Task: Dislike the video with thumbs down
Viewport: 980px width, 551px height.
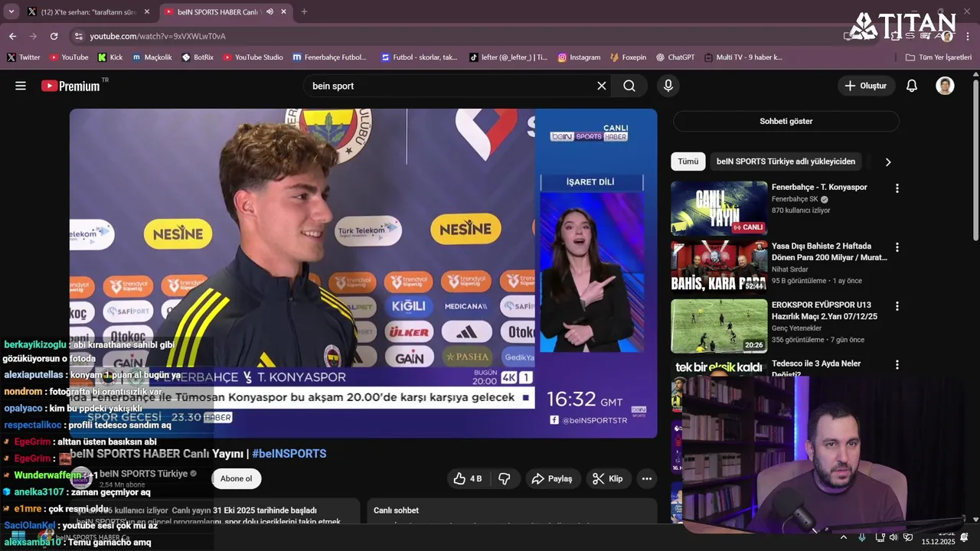Action: click(505, 478)
